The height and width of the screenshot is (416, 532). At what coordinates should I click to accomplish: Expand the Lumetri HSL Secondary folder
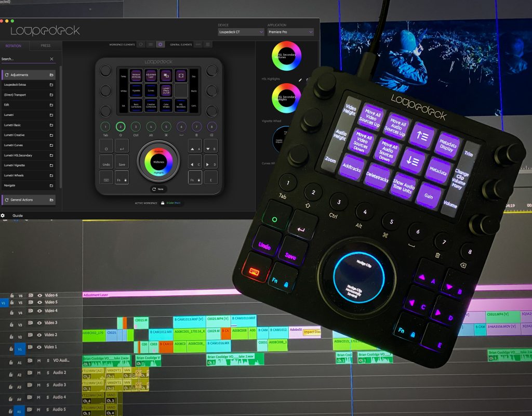(29, 155)
